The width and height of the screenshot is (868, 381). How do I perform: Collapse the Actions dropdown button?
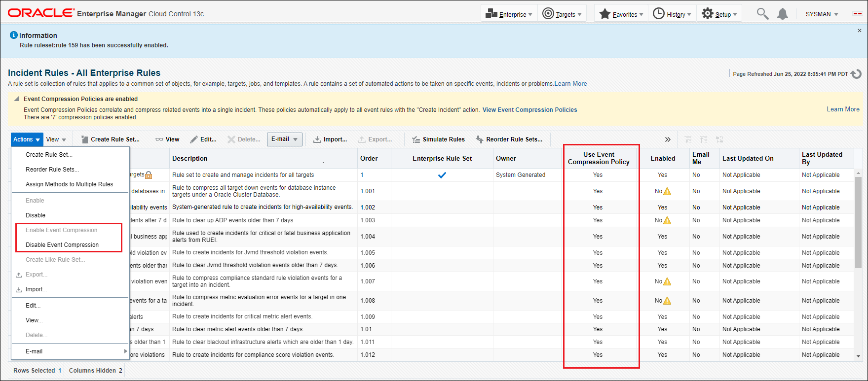tap(27, 139)
